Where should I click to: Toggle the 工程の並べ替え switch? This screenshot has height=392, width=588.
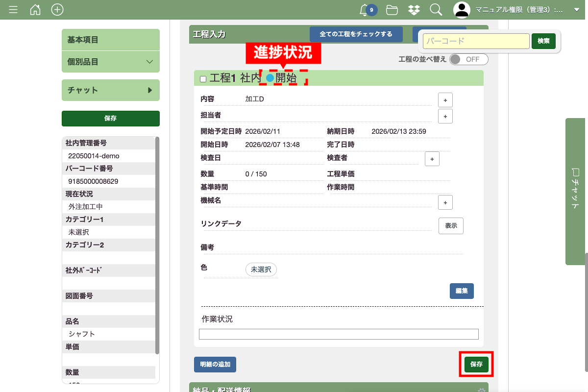point(469,59)
